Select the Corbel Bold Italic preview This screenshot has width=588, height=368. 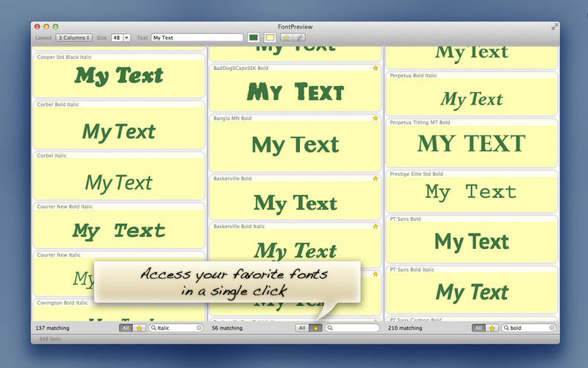click(119, 125)
